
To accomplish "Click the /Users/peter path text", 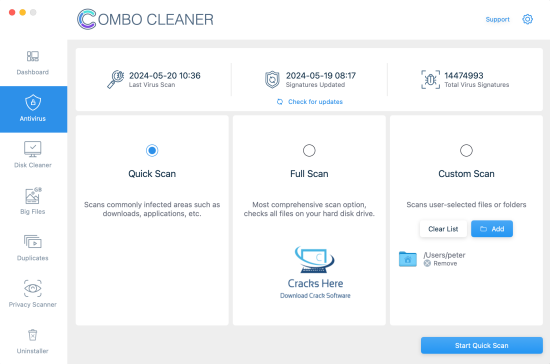I will click(444, 255).
